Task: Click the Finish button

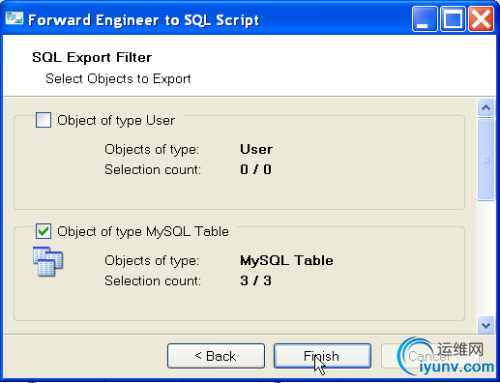Action: (322, 356)
